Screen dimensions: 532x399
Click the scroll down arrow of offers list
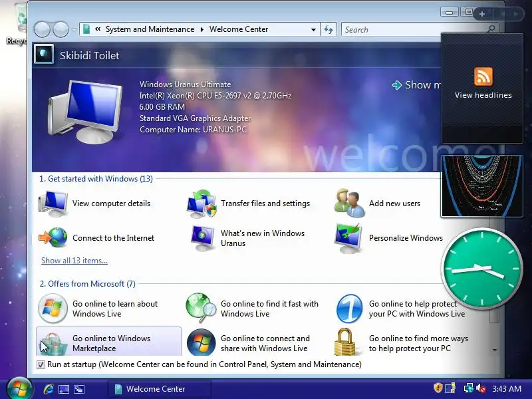click(494, 350)
